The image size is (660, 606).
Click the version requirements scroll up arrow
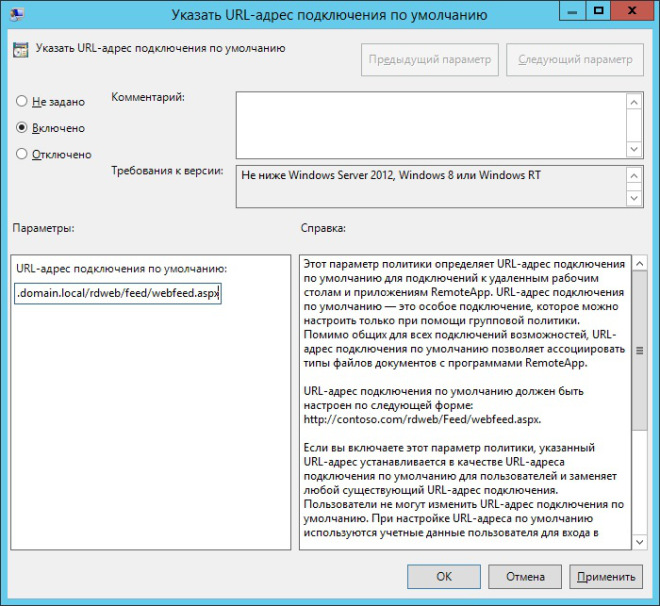point(633,175)
